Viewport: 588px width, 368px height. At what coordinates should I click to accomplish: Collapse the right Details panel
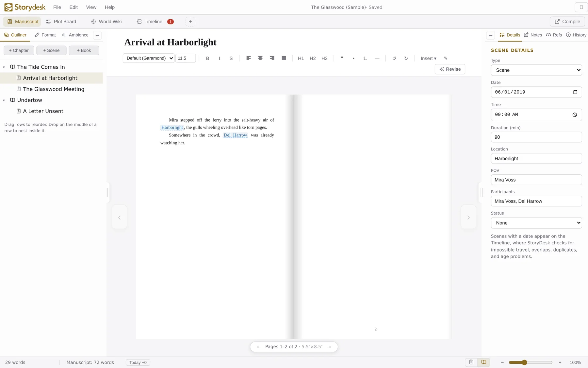point(490,35)
